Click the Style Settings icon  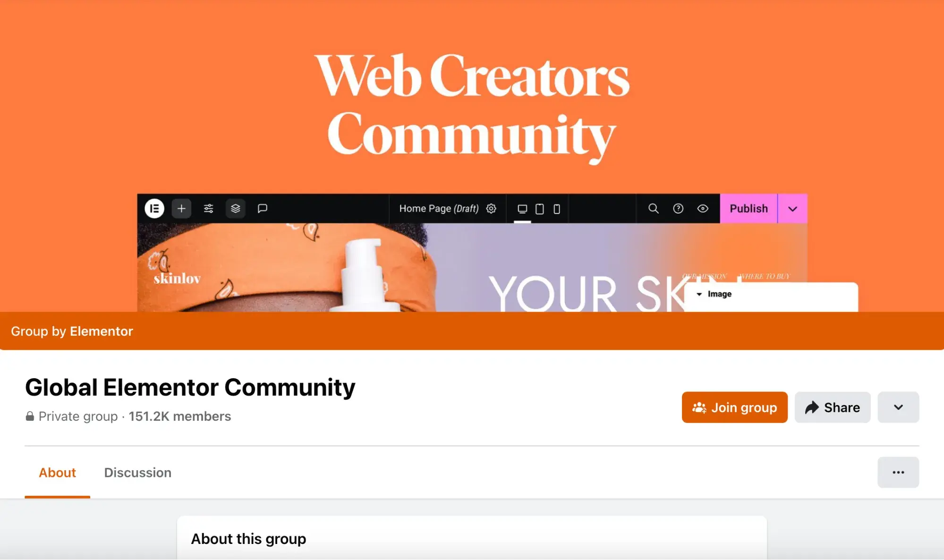coord(208,208)
